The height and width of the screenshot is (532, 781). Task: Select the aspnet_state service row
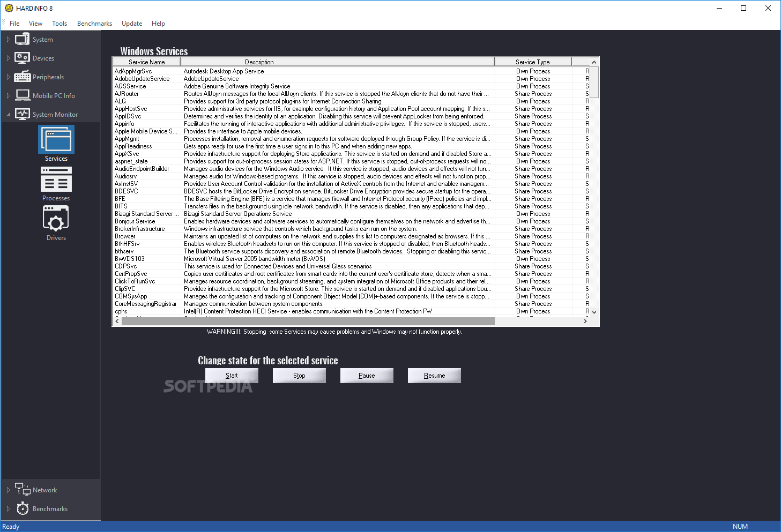(351, 161)
